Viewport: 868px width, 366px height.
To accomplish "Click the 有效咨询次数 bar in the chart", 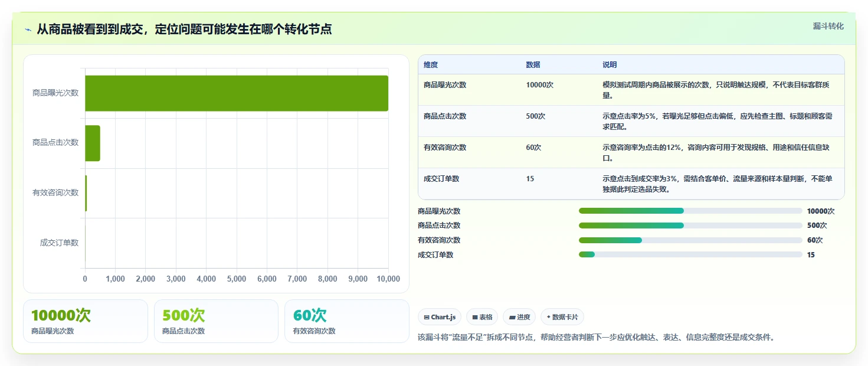I will [86, 193].
